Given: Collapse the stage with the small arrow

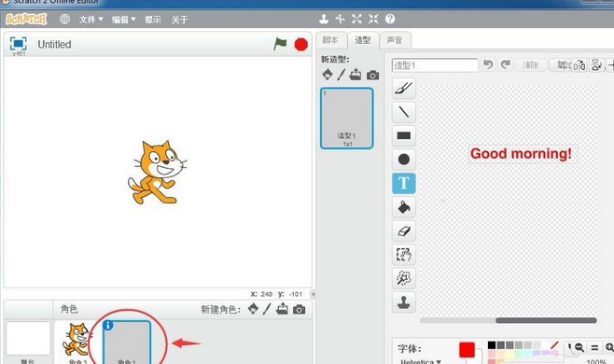Looking at the screenshot, I should click(313, 294).
